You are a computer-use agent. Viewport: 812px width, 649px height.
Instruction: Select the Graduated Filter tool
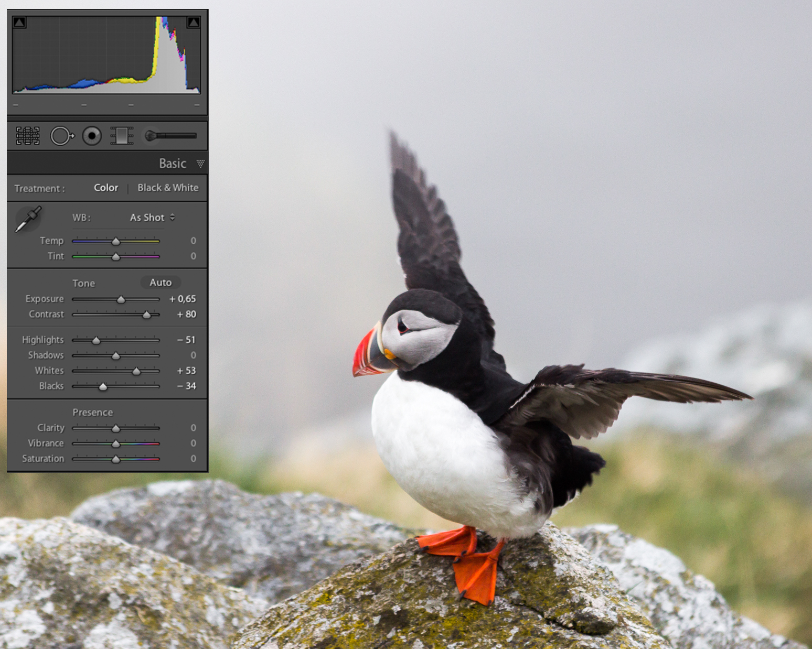[x=122, y=136]
